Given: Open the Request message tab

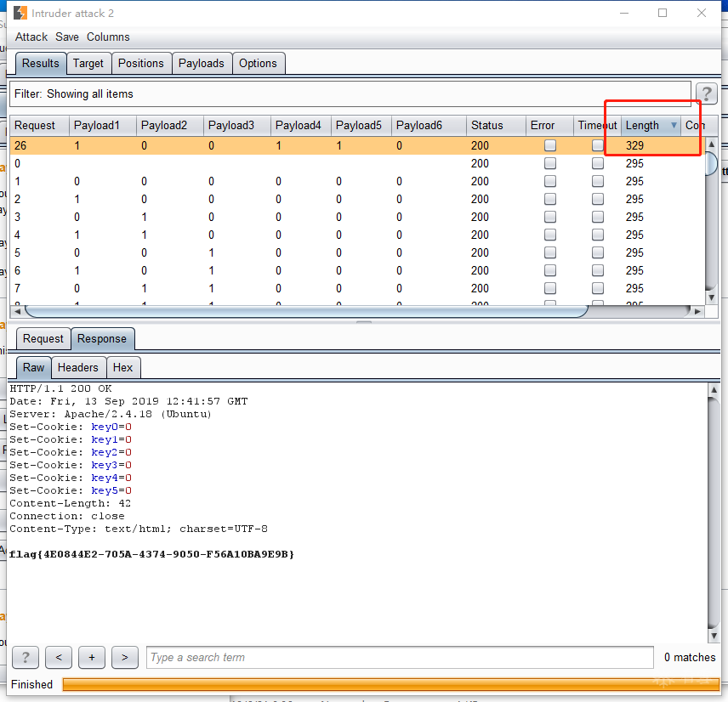Looking at the screenshot, I should coord(43,339).
